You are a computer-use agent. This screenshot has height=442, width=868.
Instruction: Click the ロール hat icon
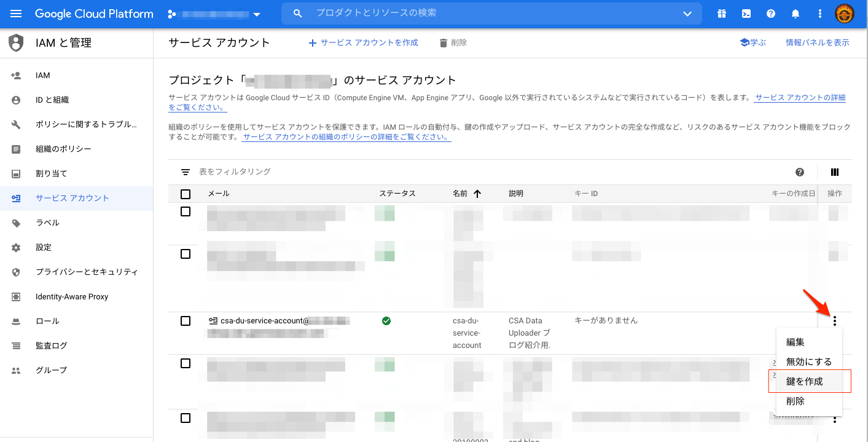pos(16,321)
